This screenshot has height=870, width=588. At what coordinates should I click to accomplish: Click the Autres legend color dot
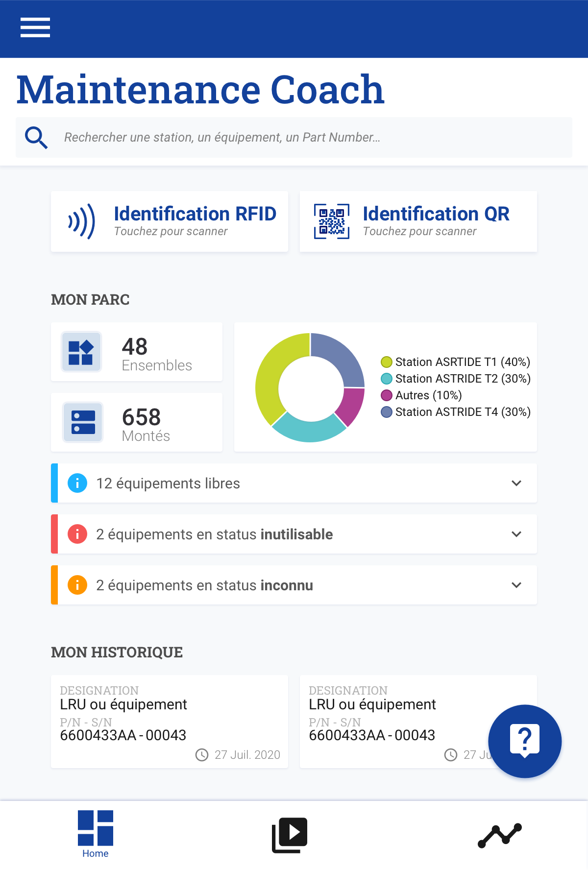point(387,395)
